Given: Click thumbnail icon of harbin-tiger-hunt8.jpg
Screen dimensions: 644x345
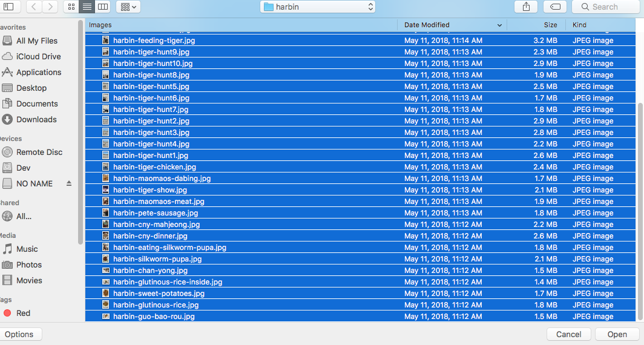Looking at the screenshot, I should click(105, 75).
